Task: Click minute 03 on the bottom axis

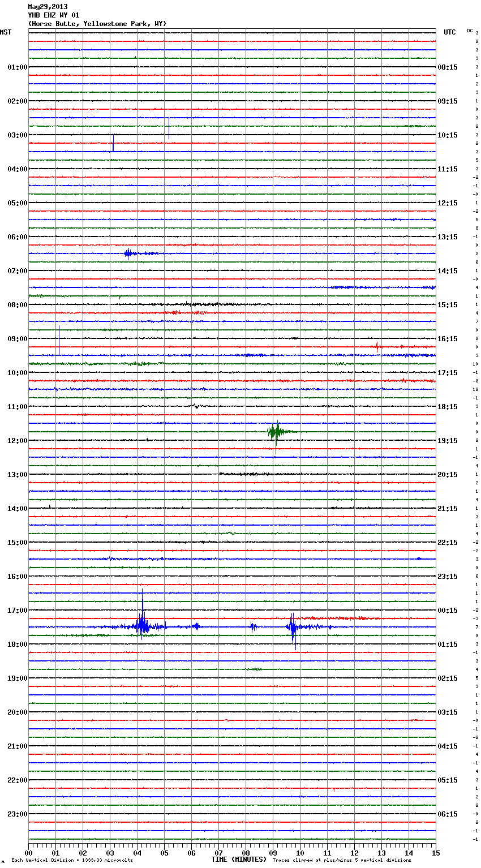Action: pyautogui.click(x=110, y=853)
